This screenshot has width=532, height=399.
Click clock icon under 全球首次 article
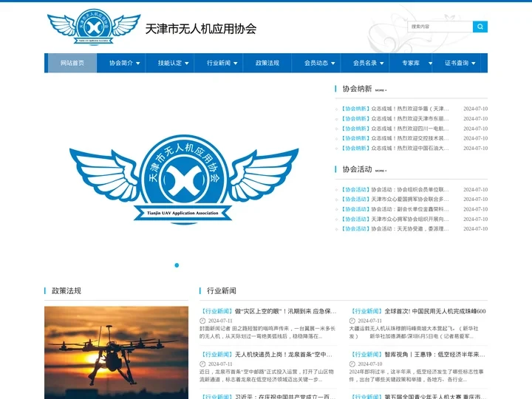[x=352, y=321]
